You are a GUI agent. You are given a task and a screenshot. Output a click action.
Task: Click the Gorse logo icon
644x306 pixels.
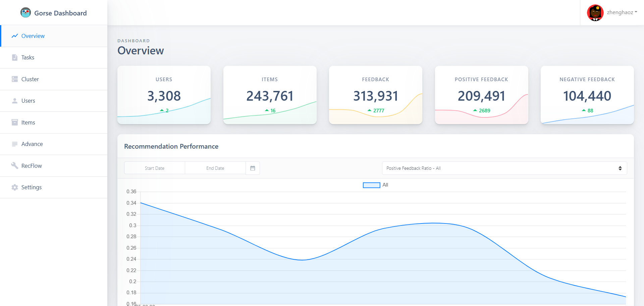pos(25,13)
